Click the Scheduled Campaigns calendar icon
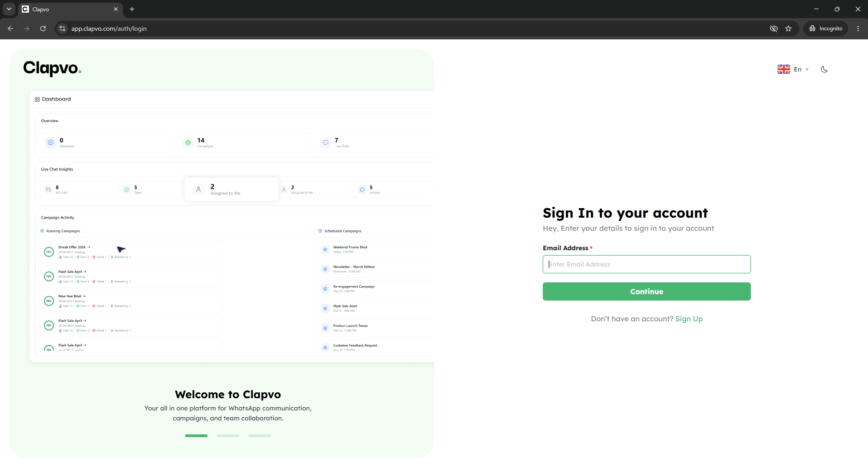The width and height of the screenshot is (868, 467). (320, 231)
